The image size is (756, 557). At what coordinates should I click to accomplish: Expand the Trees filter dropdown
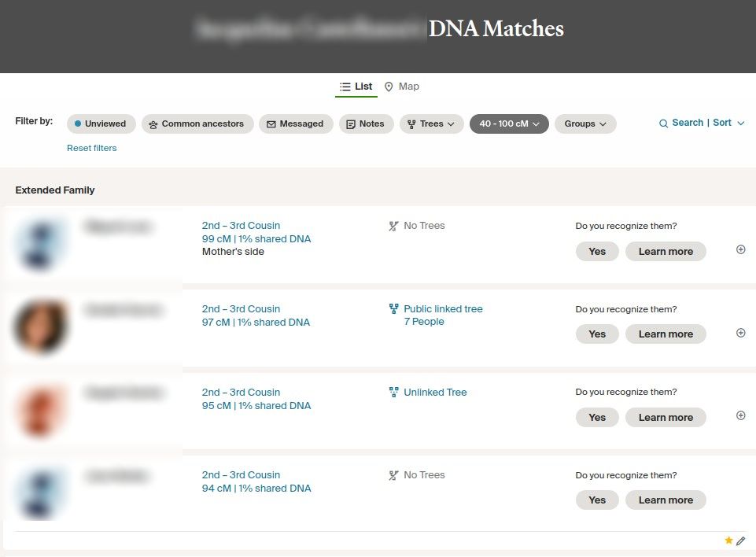[432, 124]
